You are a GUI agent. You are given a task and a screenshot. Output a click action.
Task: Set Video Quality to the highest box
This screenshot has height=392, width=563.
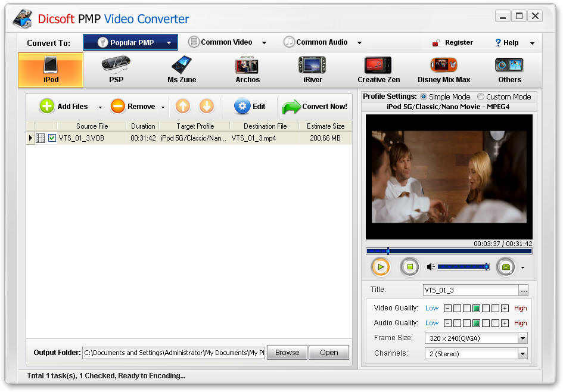click(495, 308)
